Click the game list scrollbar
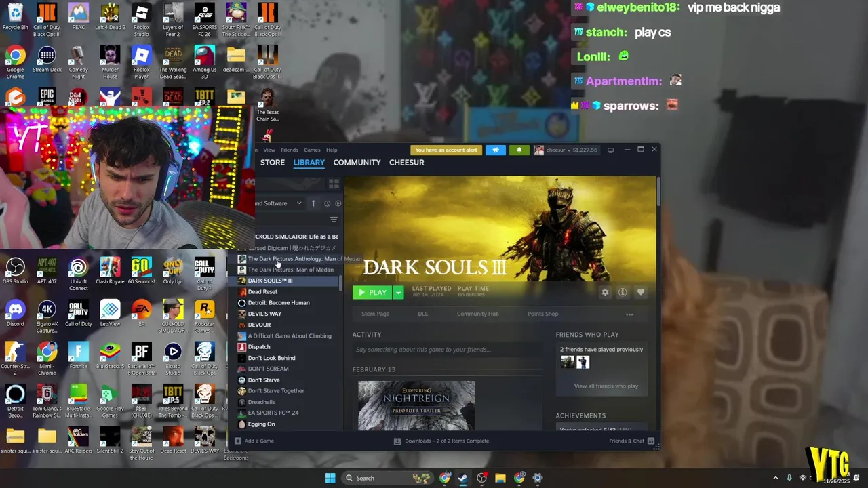Image resolution: width=868 pixels, height=488 pixels. 341,284
